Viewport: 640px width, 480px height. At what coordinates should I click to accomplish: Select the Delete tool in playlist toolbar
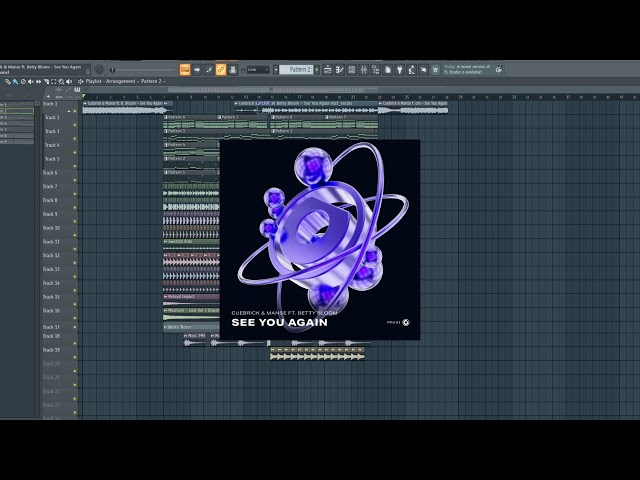click(x=23, y=82)
